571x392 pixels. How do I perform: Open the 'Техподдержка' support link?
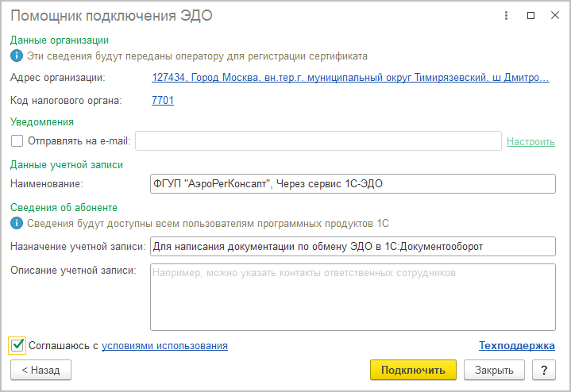click(x=516, y=346)
